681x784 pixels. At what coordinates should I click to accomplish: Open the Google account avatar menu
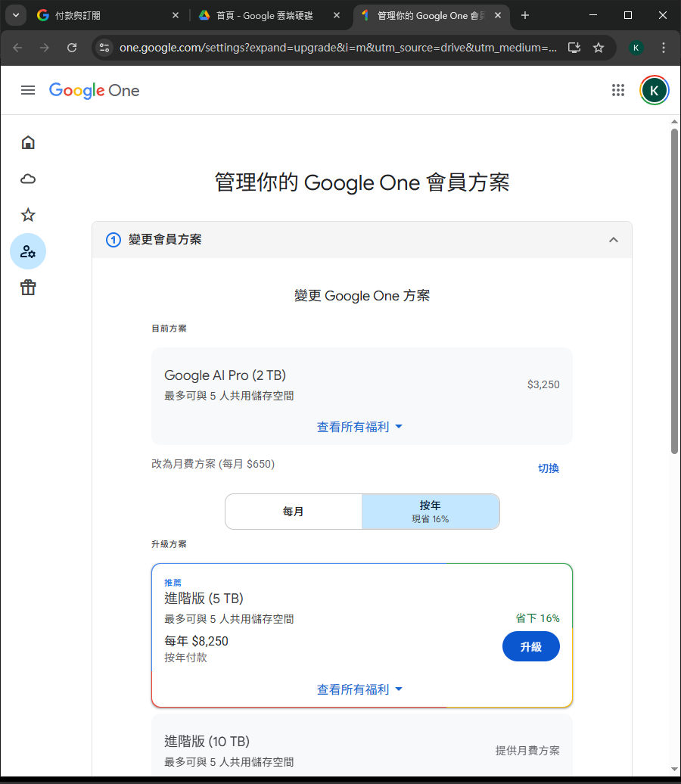(654, 90)
